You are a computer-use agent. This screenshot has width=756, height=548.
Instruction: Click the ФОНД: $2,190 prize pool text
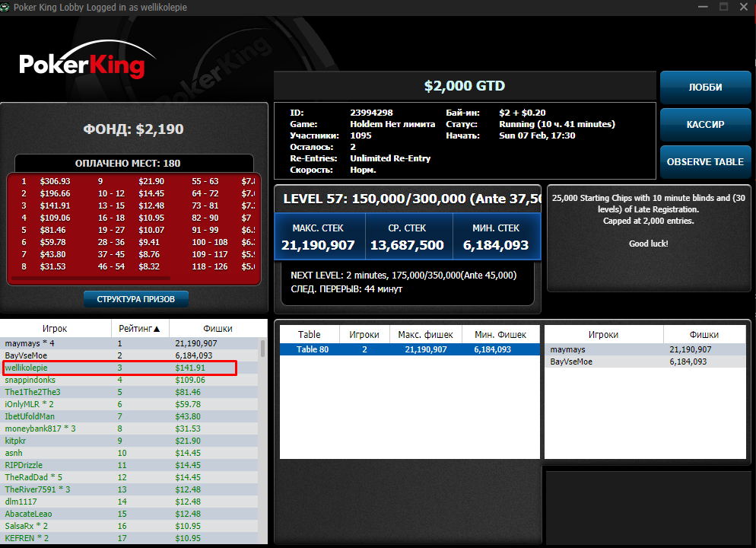tap(134, 129)
